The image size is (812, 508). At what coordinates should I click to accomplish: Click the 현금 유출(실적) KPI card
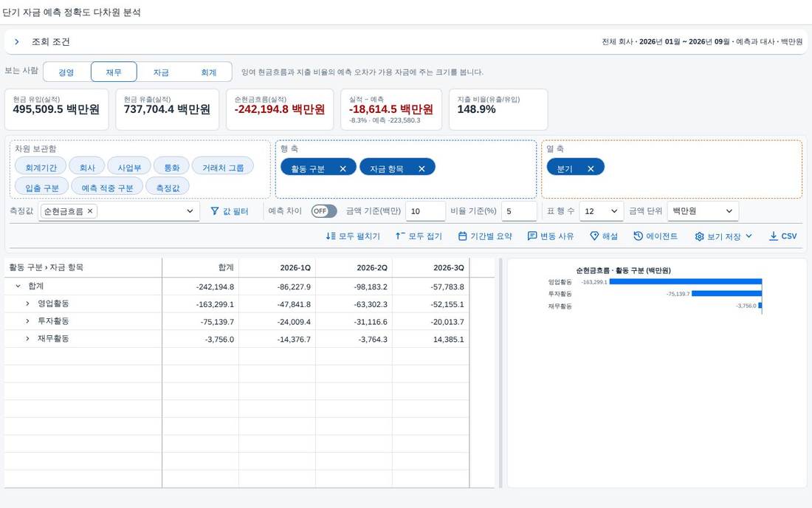pyautogui.click(x=168, y=109)
